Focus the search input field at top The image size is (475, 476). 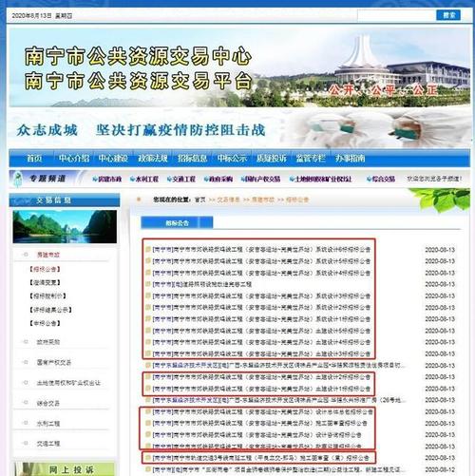[396, 15]
